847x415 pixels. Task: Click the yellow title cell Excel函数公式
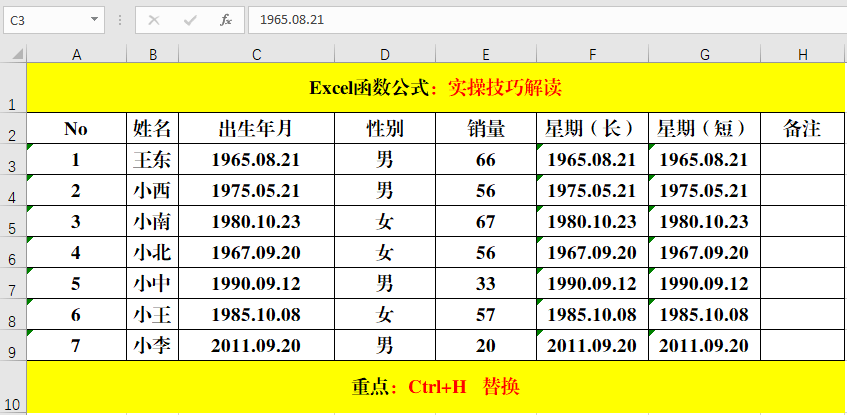(435, 88)
